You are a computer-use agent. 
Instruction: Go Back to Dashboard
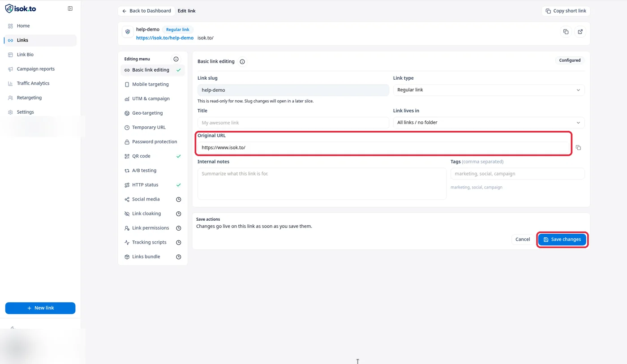click(146, 11)
